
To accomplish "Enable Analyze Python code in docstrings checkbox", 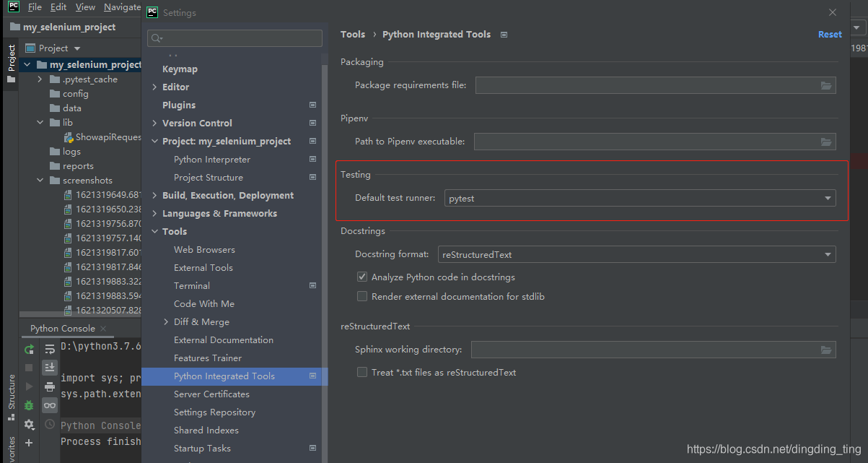I will [362, 277].
